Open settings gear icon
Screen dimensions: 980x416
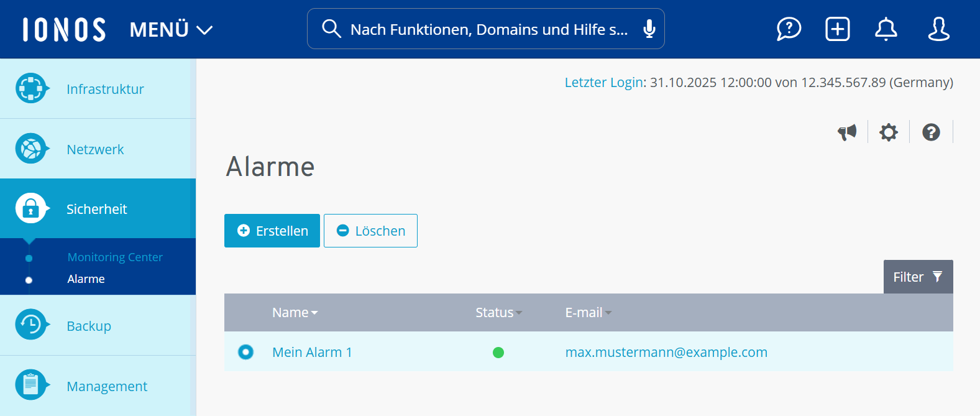(889, 132)
